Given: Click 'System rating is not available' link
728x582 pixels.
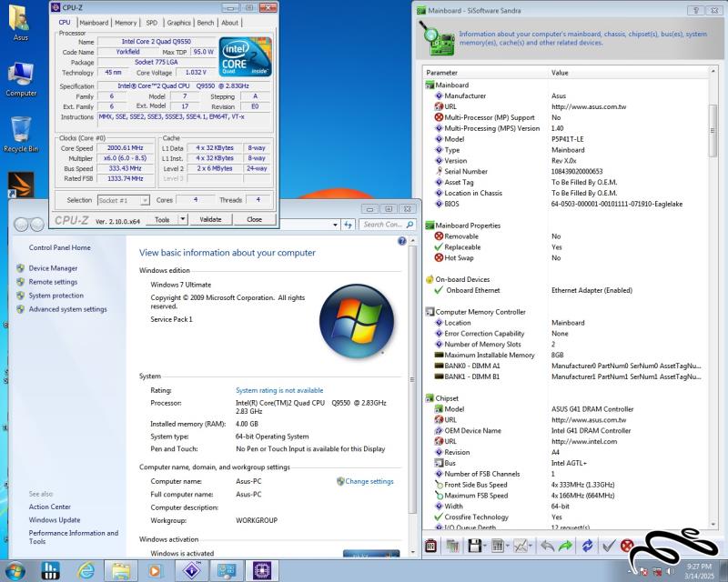Looking at the screenshot, I should pos(279,390).
